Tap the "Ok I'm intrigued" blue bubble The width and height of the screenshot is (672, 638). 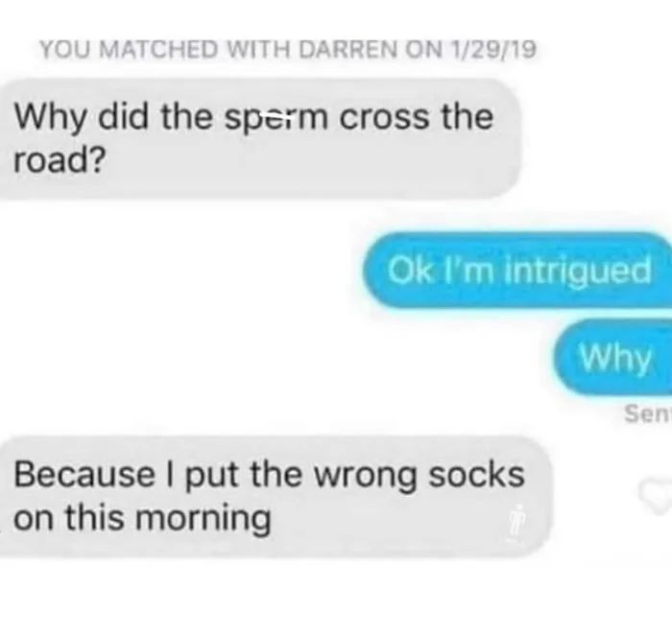(517, 270)
